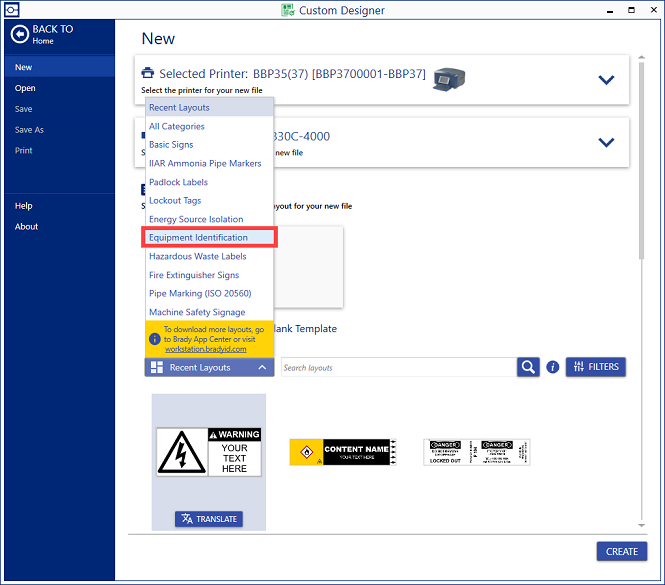Click the Back to Home arrow icon
This screenshot has width=665, height=585.
(20, 34)
